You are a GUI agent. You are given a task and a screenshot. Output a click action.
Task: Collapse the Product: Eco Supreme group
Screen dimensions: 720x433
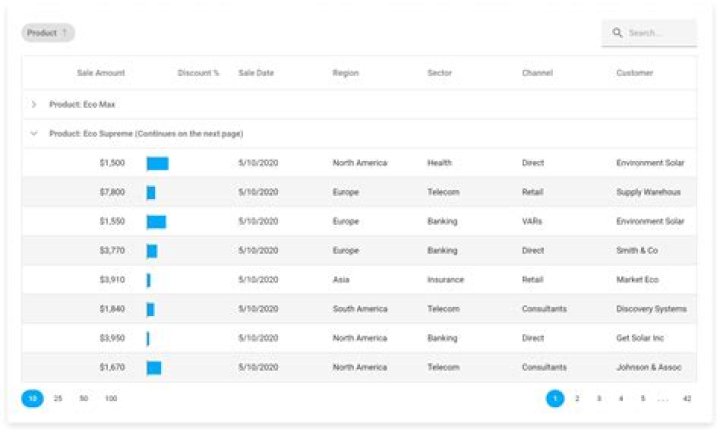pos(34,134)
